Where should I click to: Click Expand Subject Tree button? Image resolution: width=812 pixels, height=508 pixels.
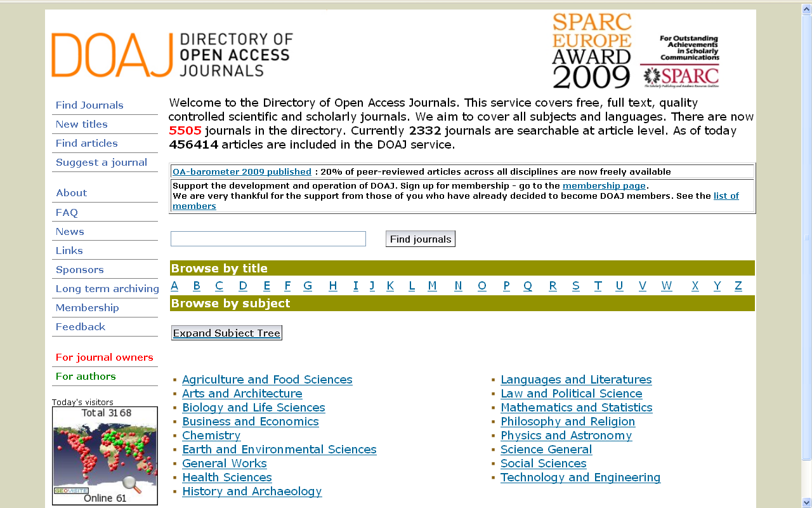pos(226,333)
